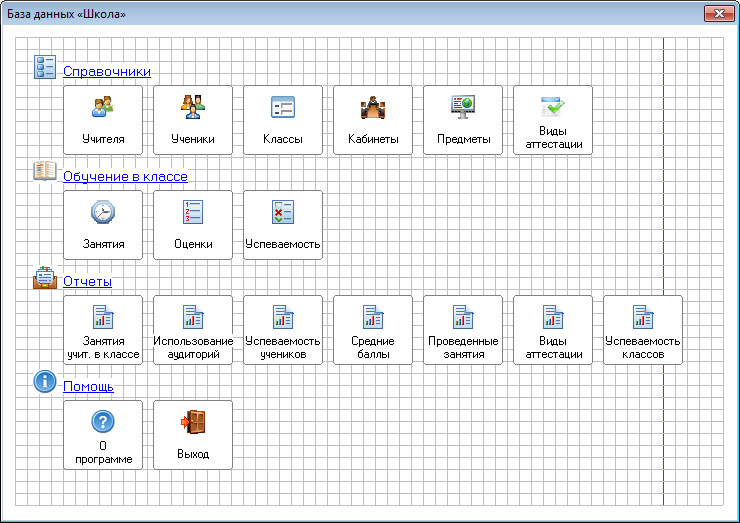Click the Справочники section link
The image size is (740, 523).
pyautogui.click(x=107, y=71)
